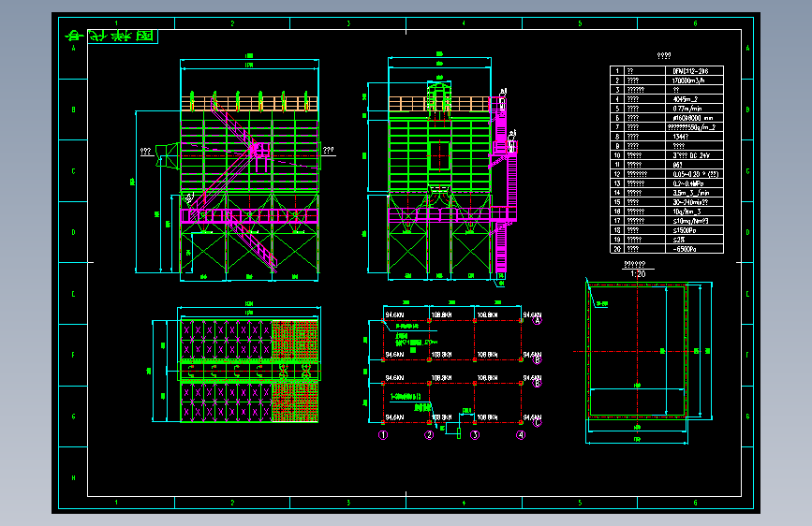The height and width of the screenshot is (526, 812).
Task: Select the 0.77m/min velocity value
Action: click(x=687, y=109)
